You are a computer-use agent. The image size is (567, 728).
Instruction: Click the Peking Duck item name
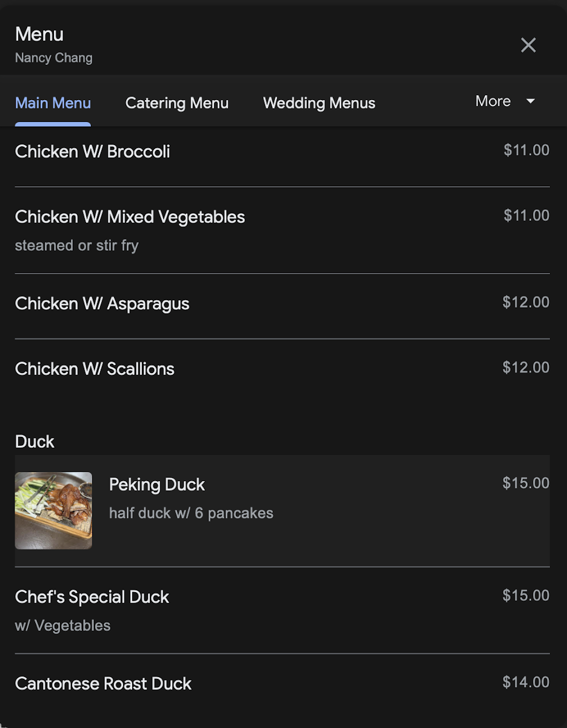[157, 485]
